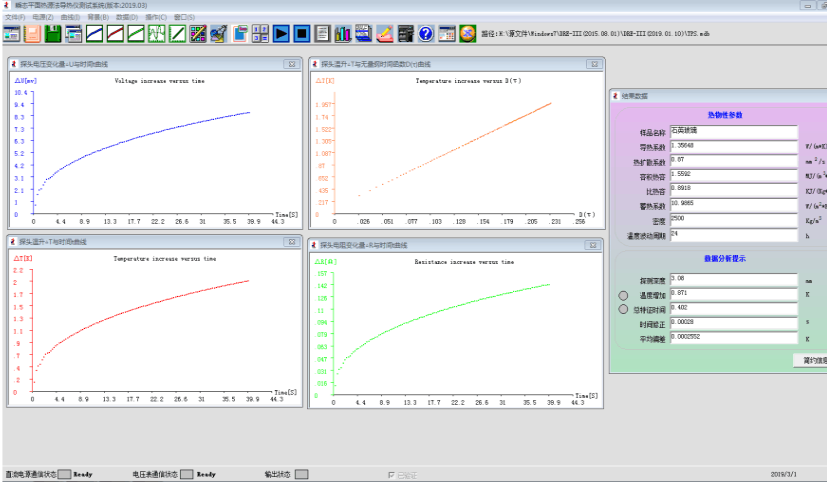Open help with the blue question mark icon
The width and height of the screenshot is (835, 483).
425,34
